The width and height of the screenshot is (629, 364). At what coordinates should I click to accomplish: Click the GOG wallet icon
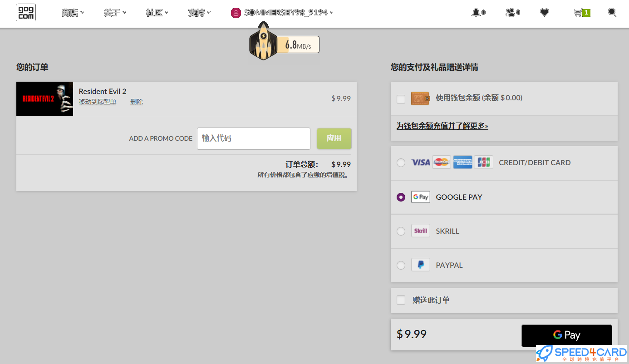(420, 98)
